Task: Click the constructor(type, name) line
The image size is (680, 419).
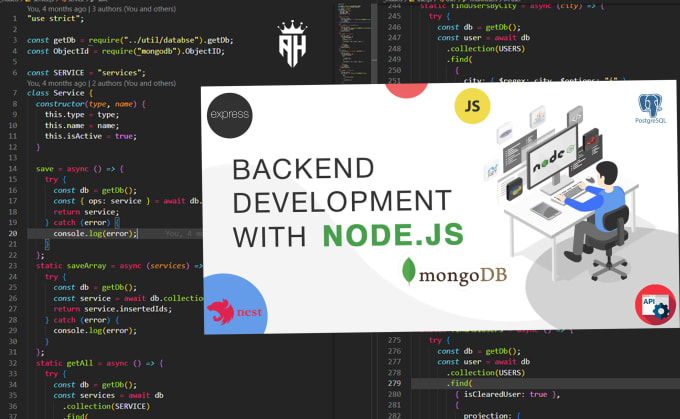Action: 91,104
